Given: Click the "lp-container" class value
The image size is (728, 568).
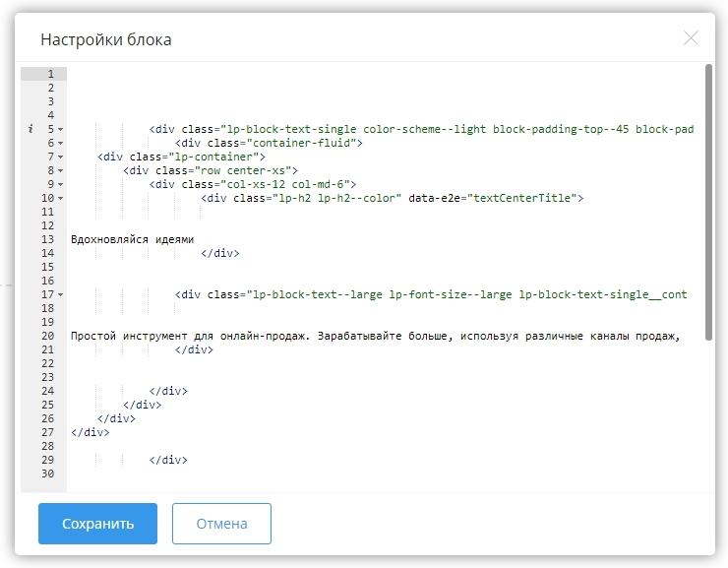Looking at the screenshot, I should (212, 157).
